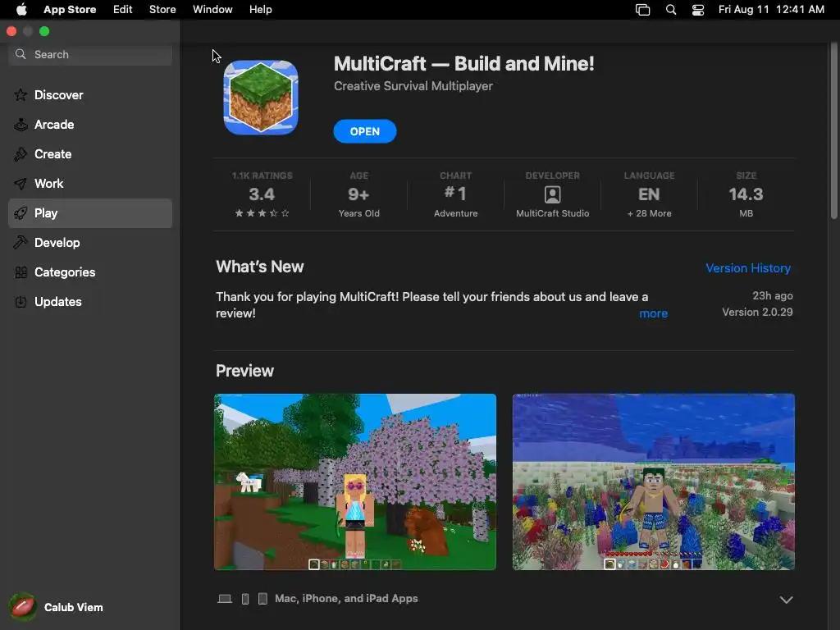Click the Calub Viem account name

tap(73, 607)
